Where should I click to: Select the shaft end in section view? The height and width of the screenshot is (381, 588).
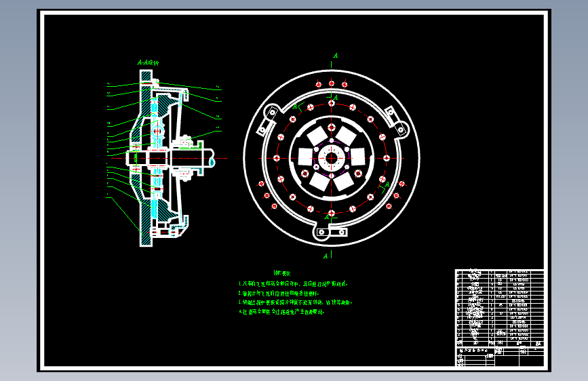pos(211,158)
